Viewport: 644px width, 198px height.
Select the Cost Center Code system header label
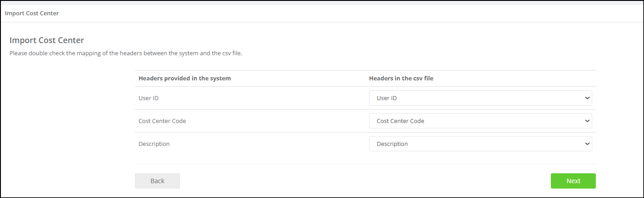[162, 121]
